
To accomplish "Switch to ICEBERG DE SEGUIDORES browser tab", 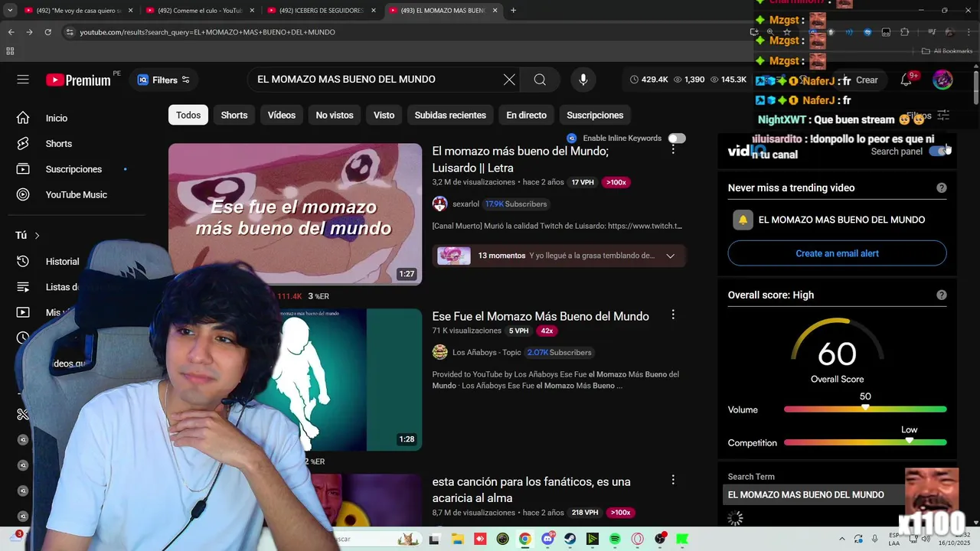I will 322,11.
